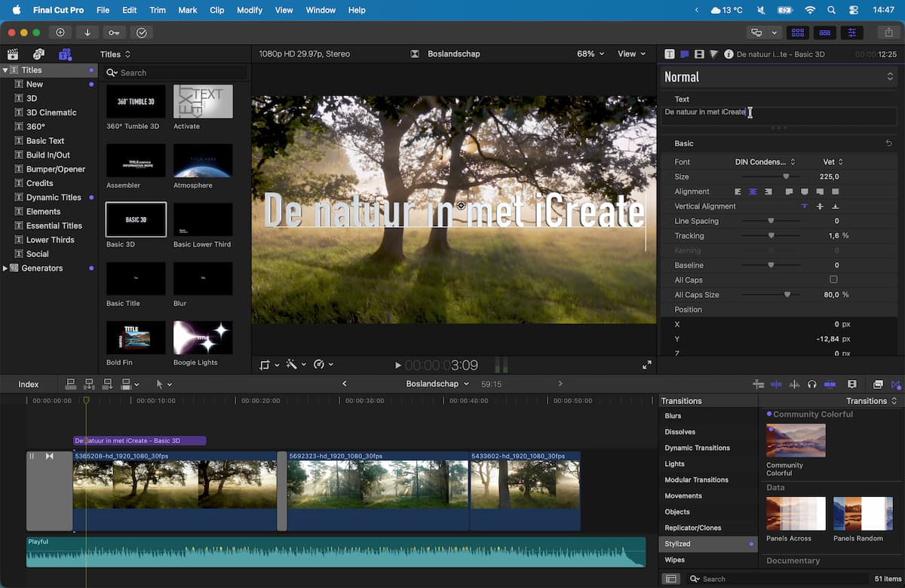Open Boslandschap project name dropdown
This screenshot has height=588, width=905.
click(437, 384)
